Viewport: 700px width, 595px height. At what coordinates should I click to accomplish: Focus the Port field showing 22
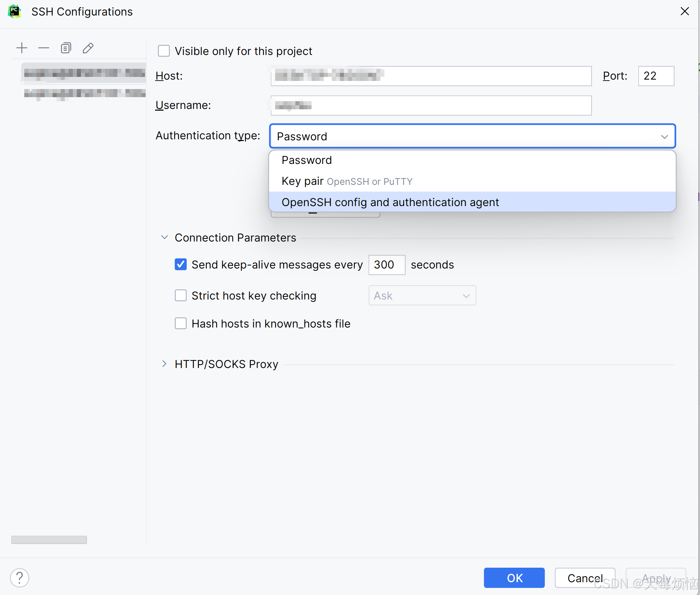click(x=656, y=76)
